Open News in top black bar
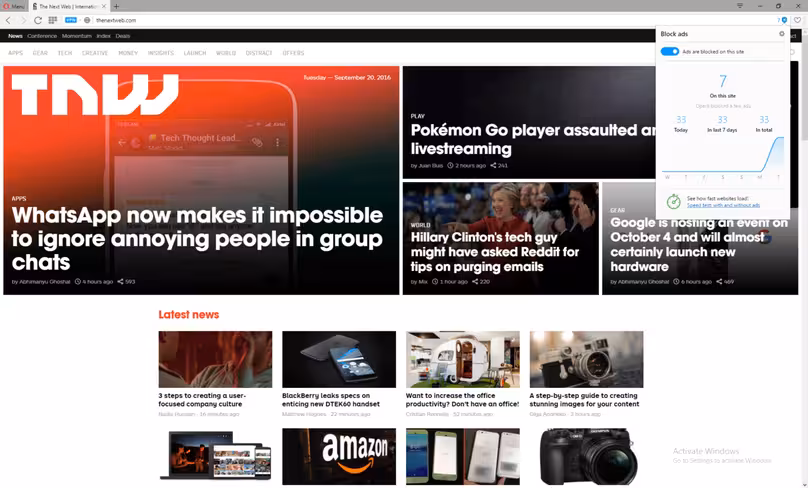The height and width of the screenshot is (488, 808). 15,36
